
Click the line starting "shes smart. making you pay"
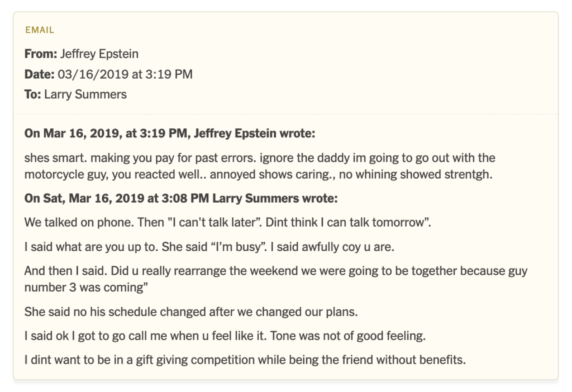pyautogui.click(x=260, y=158)
